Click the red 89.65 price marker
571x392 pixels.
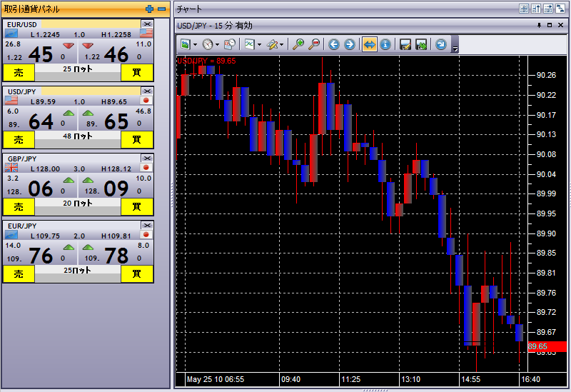pyautogui.click(x=547, y=346)
